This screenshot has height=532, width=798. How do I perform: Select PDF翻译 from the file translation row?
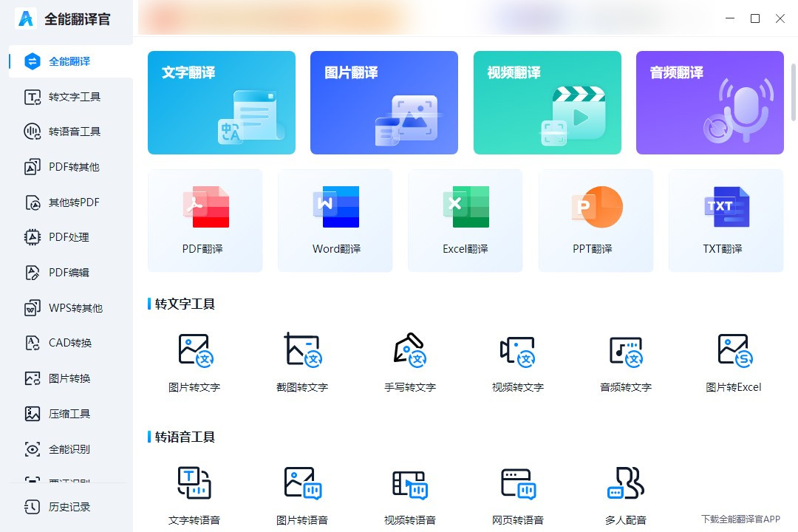click(205, 220)
